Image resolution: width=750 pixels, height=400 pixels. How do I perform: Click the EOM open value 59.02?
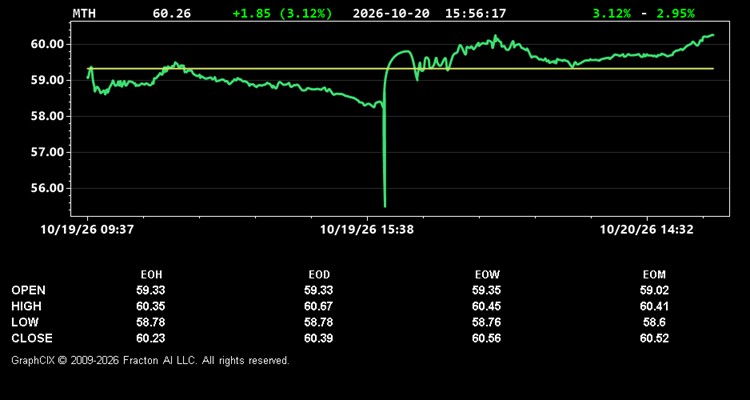pyautogui.click(x=654, y=290)
